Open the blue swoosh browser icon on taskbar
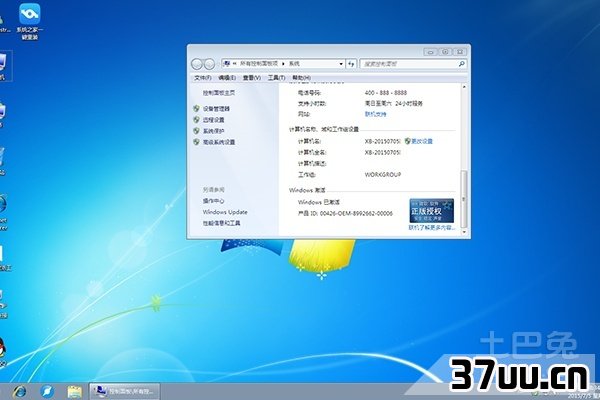600x400 pixels. click(x=47, y=392)
